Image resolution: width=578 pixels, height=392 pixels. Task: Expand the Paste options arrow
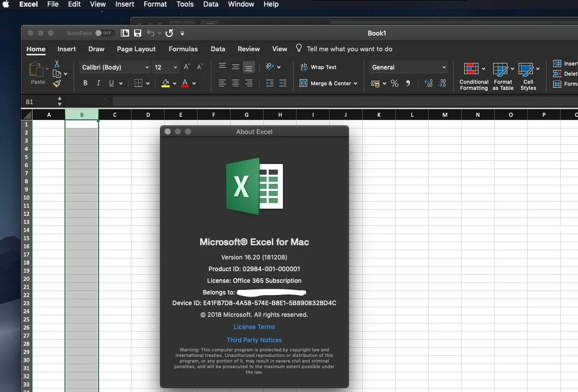tap(47, 69)
